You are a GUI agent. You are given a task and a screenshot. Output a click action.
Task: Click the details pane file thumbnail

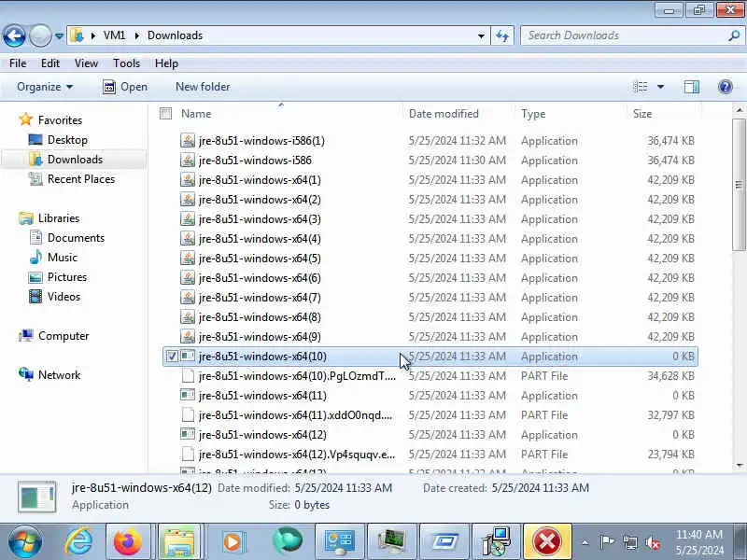[x=36, y=497]
